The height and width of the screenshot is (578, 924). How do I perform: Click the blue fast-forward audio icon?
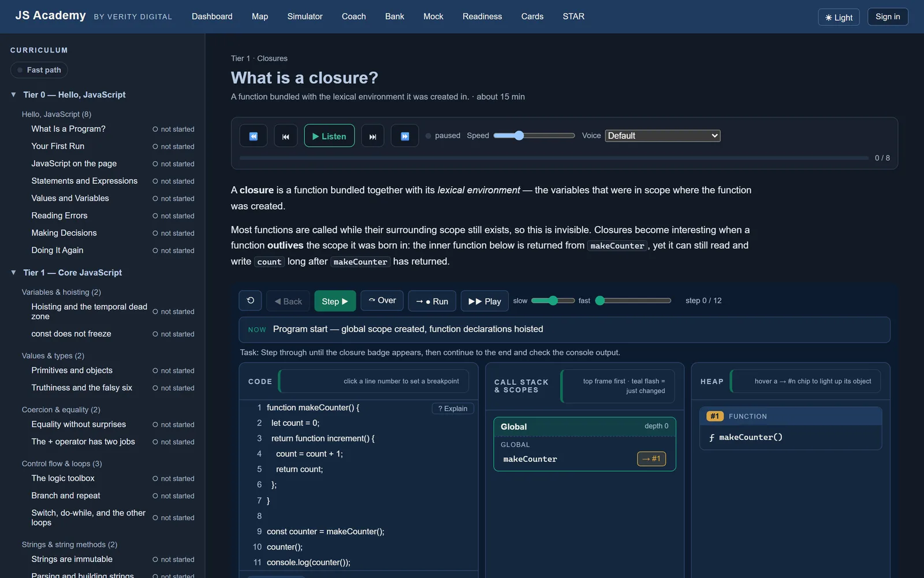point(405,136)
